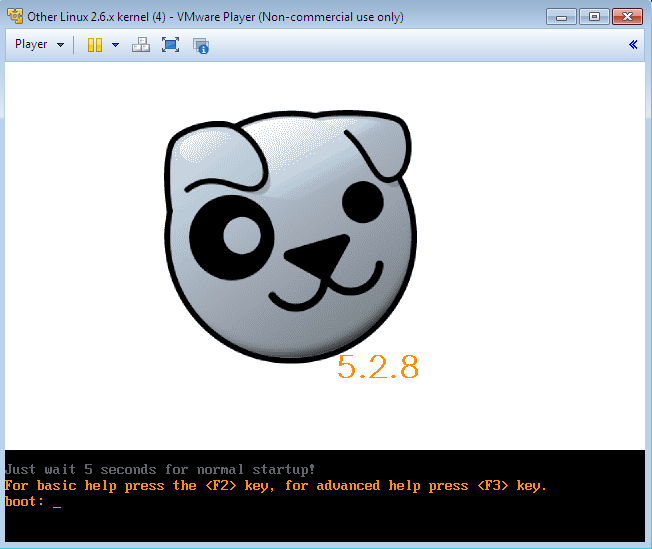652x549 pixels.
Task: Click the Puppy Linux dog logo
Action: [290, 236]
